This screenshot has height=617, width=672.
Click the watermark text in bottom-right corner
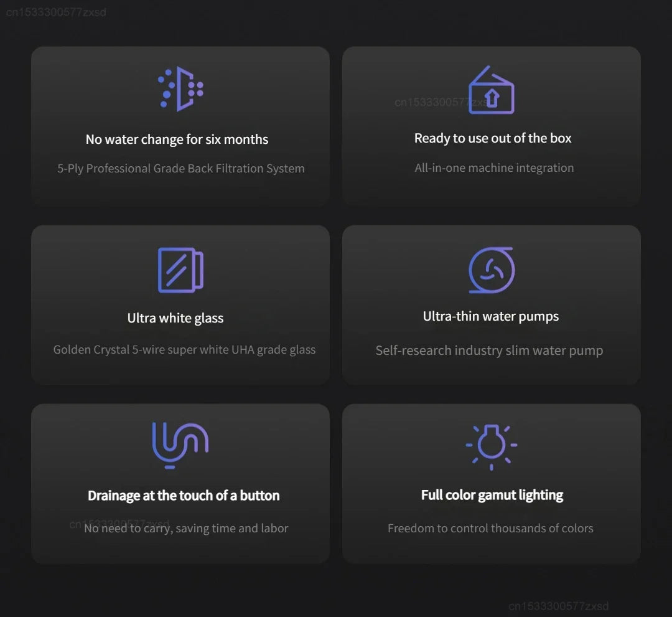(558, 606)
